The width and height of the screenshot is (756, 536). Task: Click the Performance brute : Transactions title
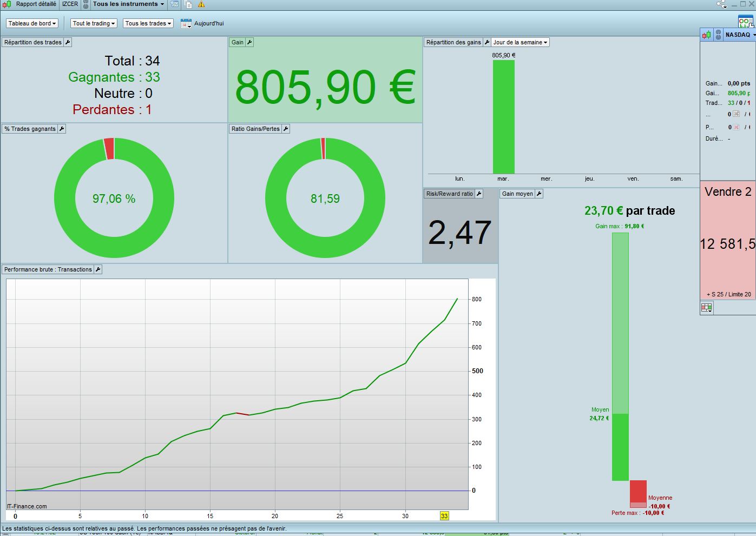tap(48, 269)
